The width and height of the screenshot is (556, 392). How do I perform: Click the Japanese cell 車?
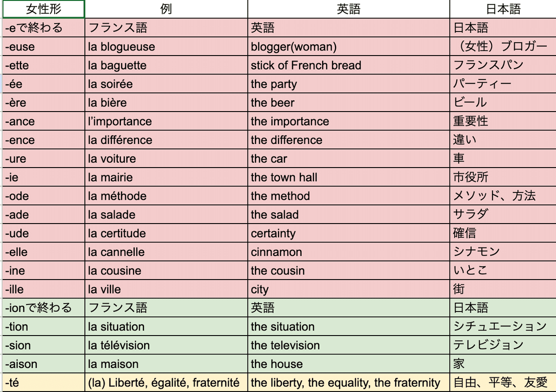click(503, 159)
